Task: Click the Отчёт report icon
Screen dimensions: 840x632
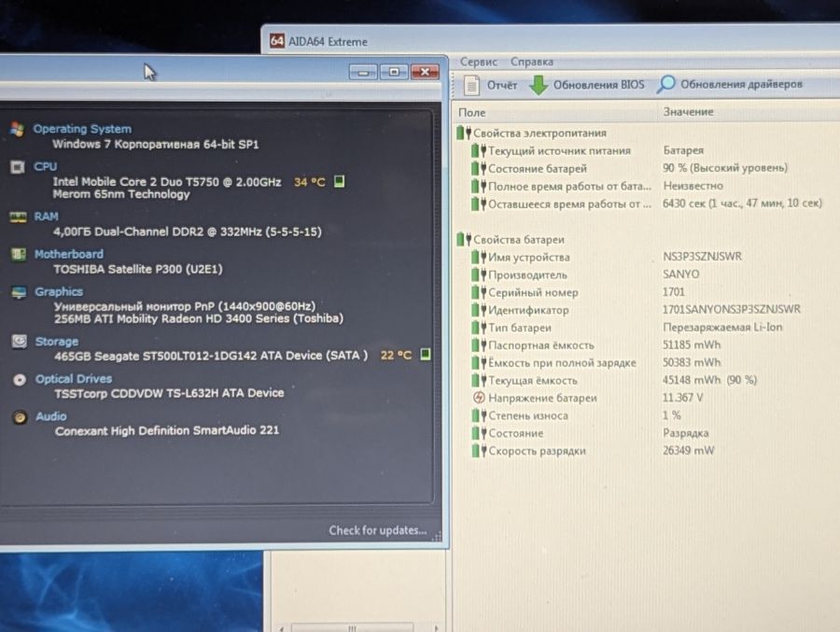Action: (471, 85)
